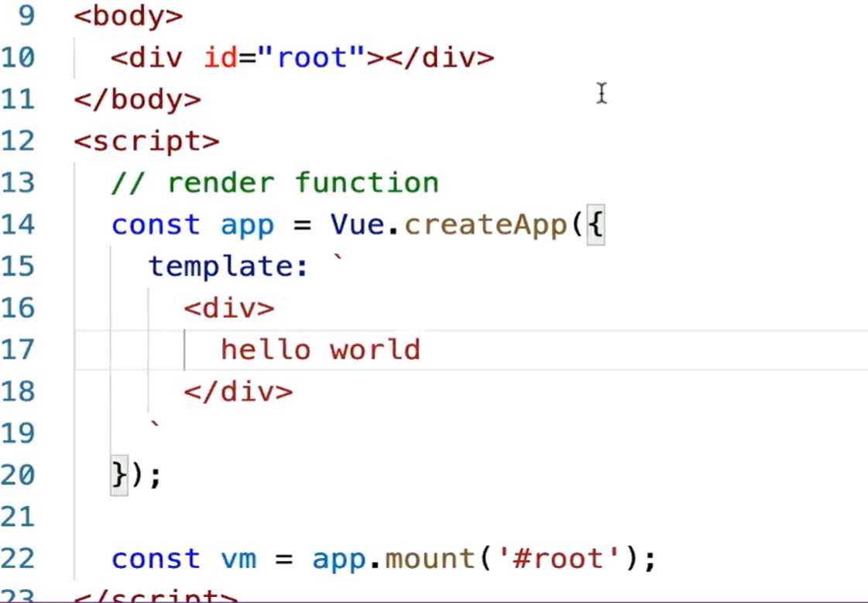The height and width of the screenshot is (603, 868).
Task: Click line number 13 in the gutter
Action: click(18, 183)
